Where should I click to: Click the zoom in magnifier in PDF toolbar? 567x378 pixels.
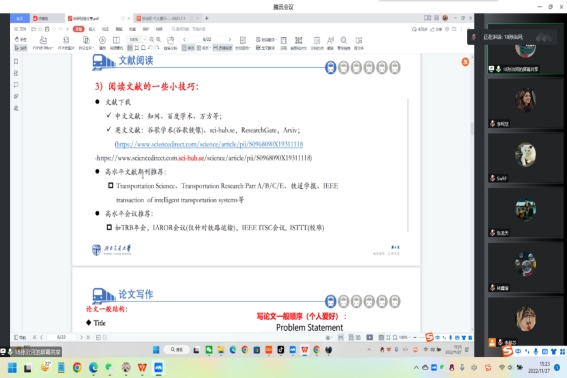click(x=158, y=39)
